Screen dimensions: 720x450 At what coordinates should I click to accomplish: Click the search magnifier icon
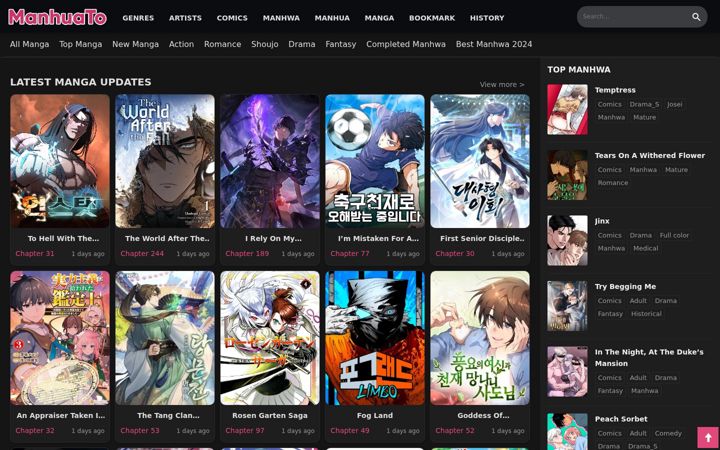tap(696, 17)
